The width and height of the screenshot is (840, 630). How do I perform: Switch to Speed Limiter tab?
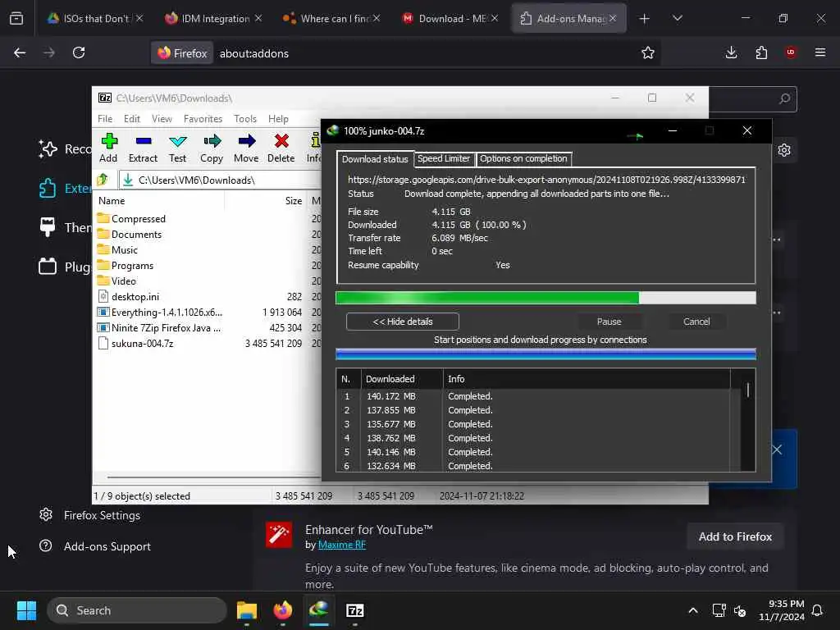pos(444,158)
